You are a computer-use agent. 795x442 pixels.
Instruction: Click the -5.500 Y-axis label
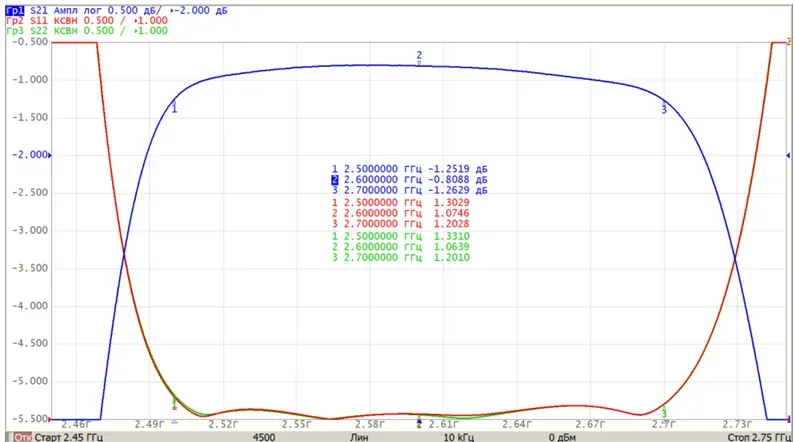point(30,419)
